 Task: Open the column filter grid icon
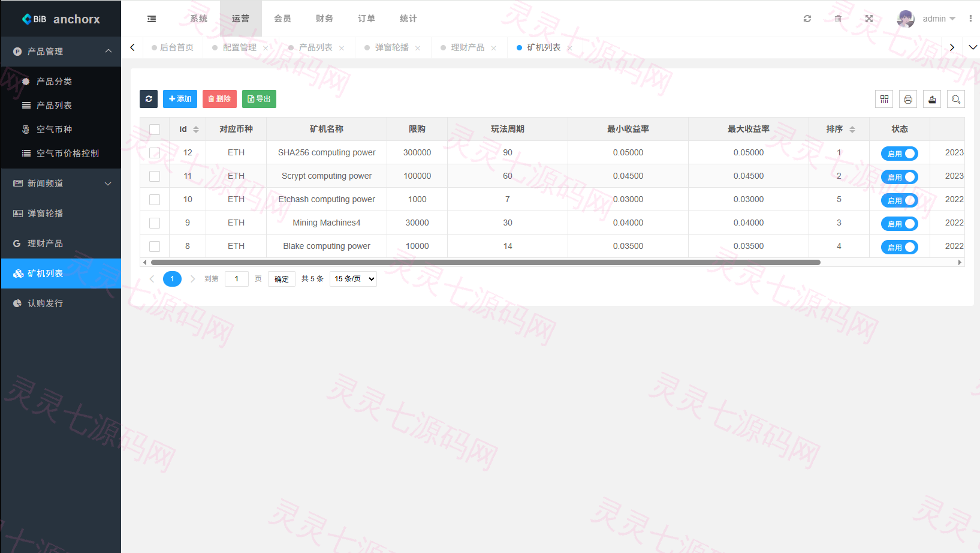pyautogui.click(x=884, y=99)
